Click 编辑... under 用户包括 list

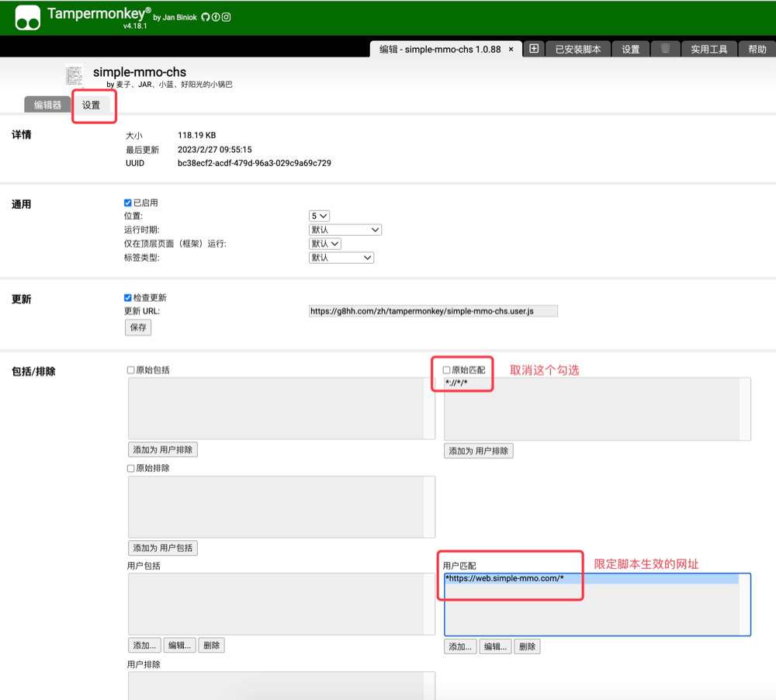(180, 646)
